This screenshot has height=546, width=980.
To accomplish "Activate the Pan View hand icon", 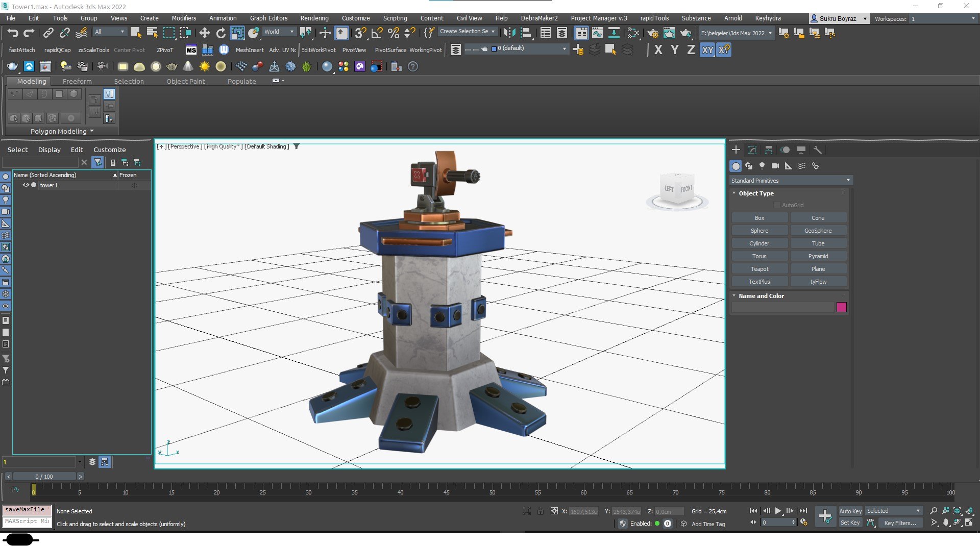I will [945, 523].
